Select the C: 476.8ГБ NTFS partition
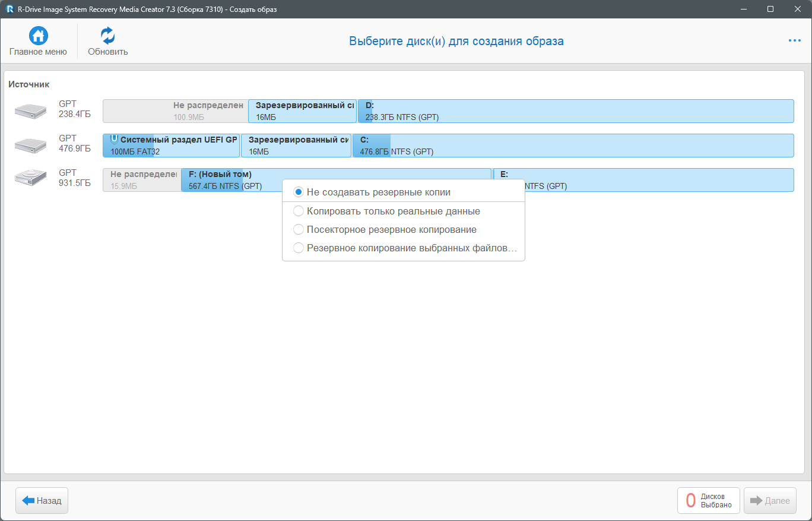Image resolution: width=812 pixels, height=521 pixels. (573, 146)
